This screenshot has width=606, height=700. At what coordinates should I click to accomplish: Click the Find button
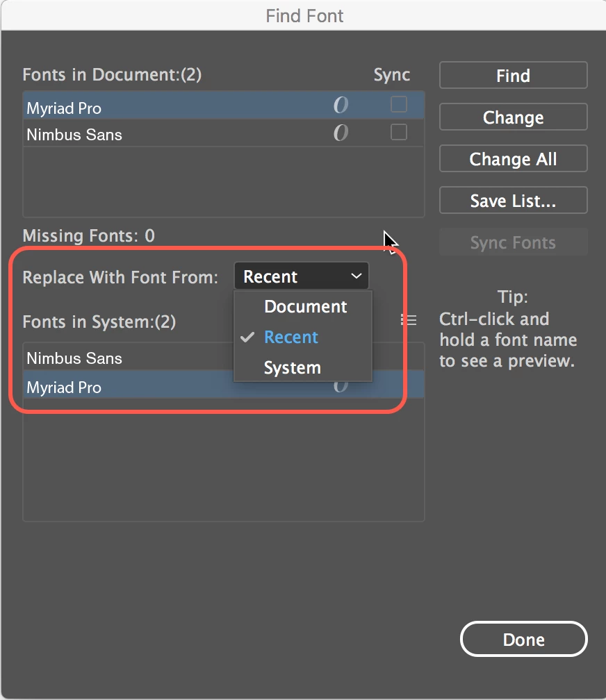tap(513, 76)
